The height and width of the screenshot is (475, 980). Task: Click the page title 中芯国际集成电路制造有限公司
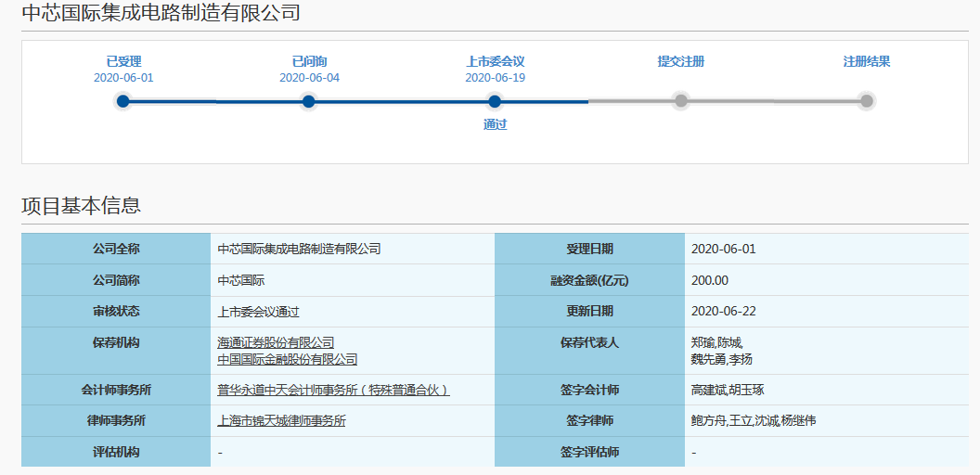161,14
